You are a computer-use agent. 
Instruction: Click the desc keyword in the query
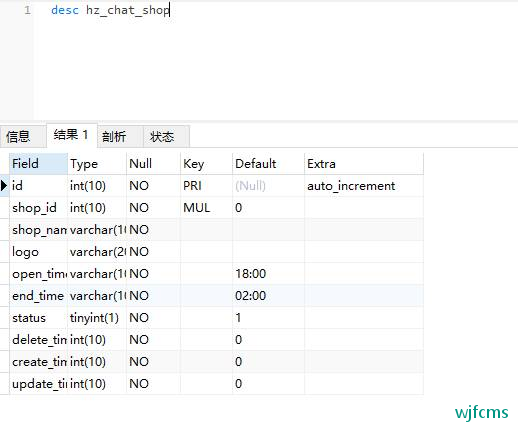[x=65, y=10]
